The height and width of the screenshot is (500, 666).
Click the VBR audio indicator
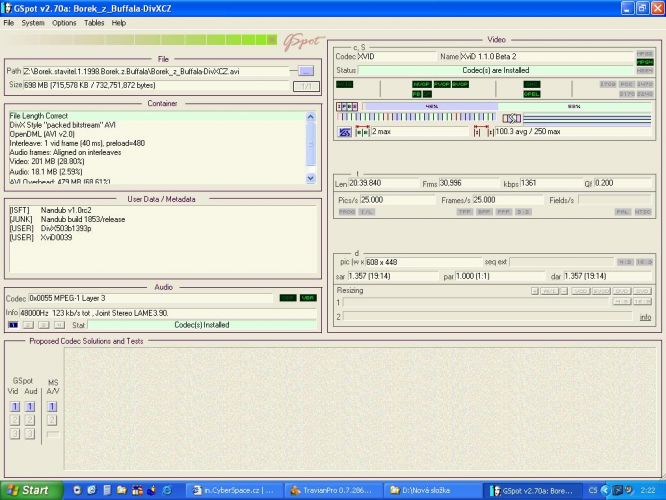point(308,298)
